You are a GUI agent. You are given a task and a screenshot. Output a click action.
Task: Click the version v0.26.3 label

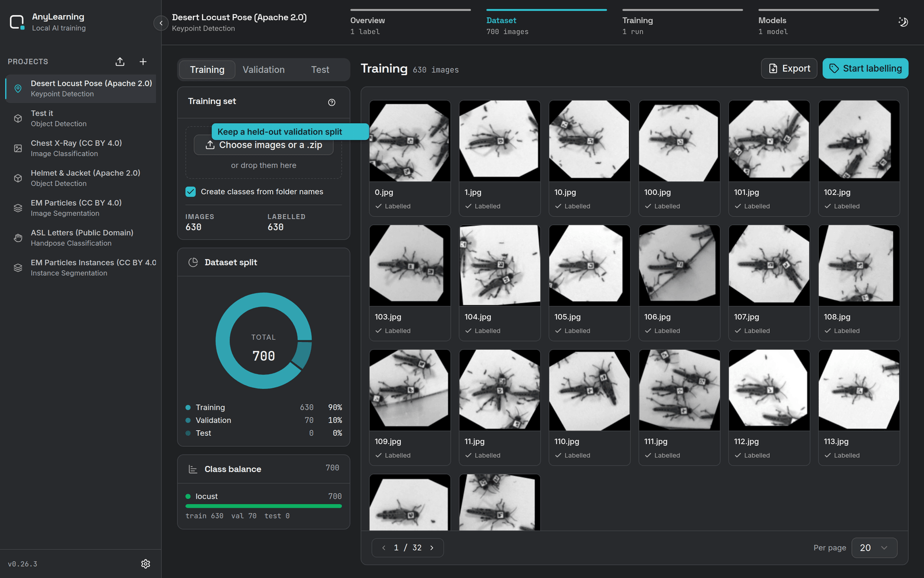click(23, 564)
